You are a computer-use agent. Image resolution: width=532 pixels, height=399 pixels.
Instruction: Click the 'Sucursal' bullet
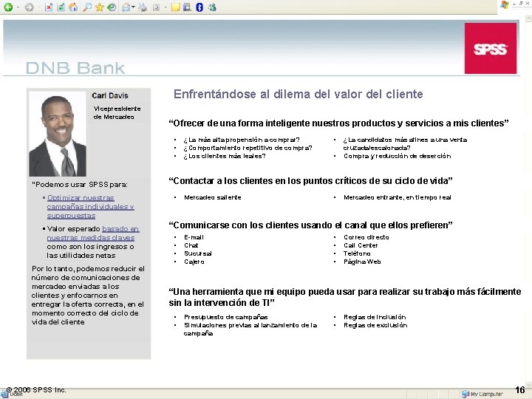[198, 253]
